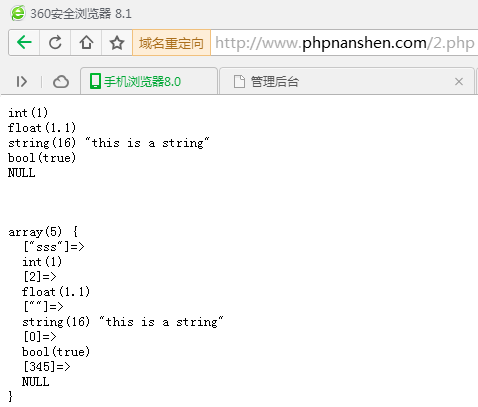Go back with the green arrow
Screen dimensions: 478x407
click(24, 42)
